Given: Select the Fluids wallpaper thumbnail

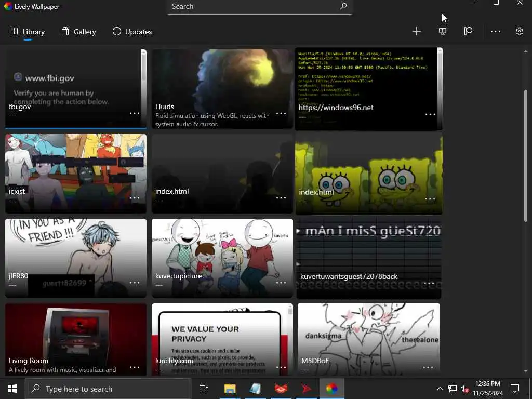Looking at the screenshot, I should coord(222,88).
